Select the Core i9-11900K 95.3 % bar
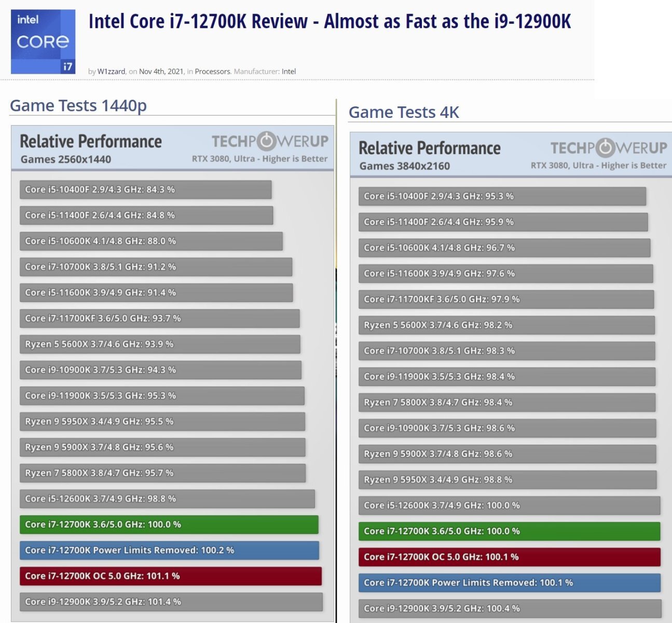The height and width of the screenshot is (623, 672). [162, 396]
